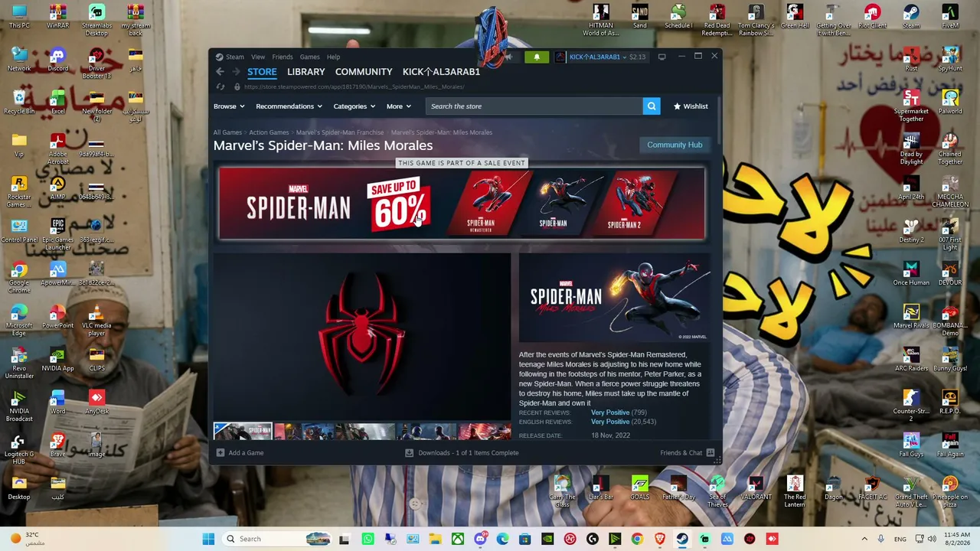Click the Steam taskbar icon
The height and width of the screenshot is (551, 980).
(682, 539)
